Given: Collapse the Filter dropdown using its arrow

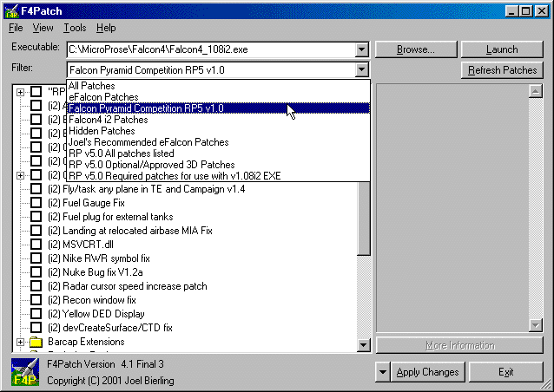Looking at the screenshot, I should [x=362, y=70].
